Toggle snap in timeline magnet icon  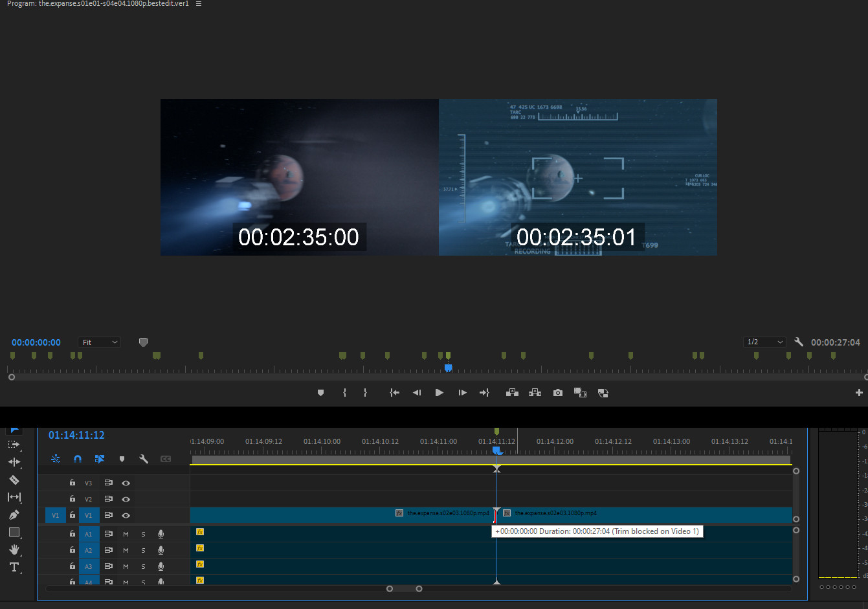pos(78,459)
